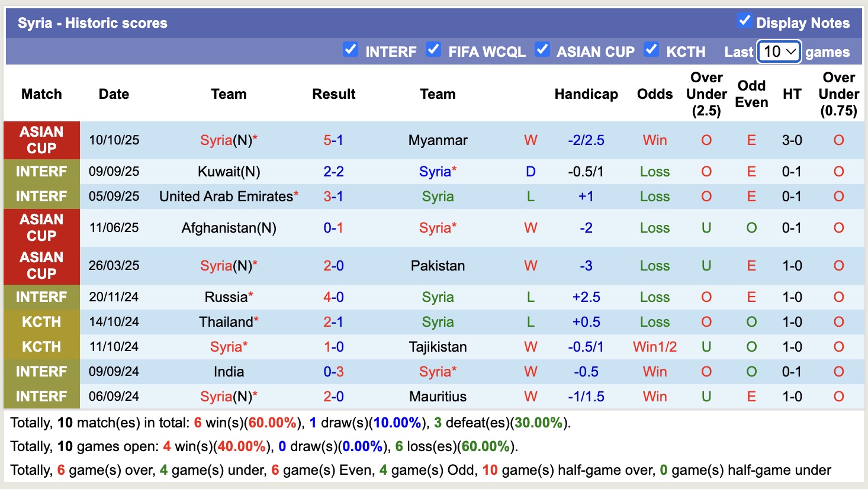868x489 pixels.
Task: Click the Syria - Historic scores title bar
Action: [x=93, y=22]
